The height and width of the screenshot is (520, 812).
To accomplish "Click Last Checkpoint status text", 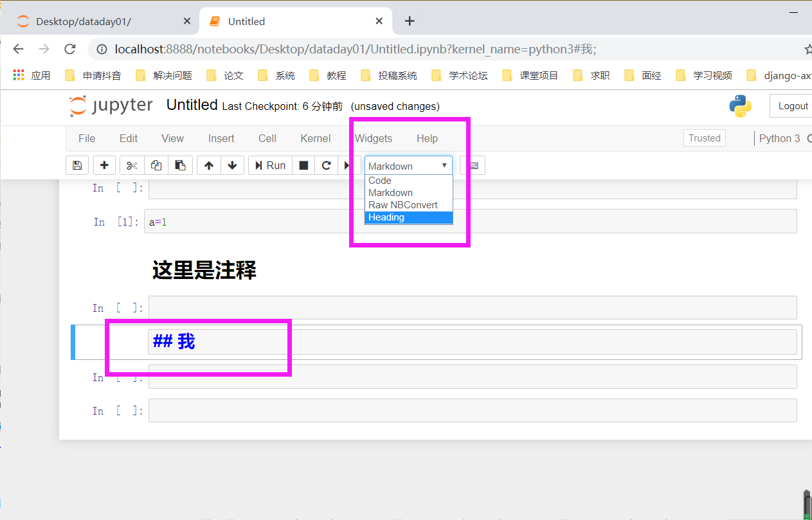I will point(282,106).
